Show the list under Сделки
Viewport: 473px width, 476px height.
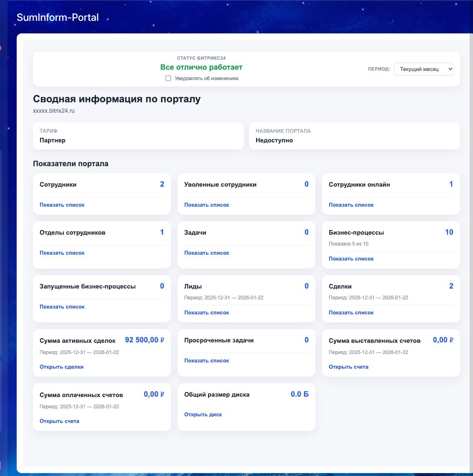(351, 312)
